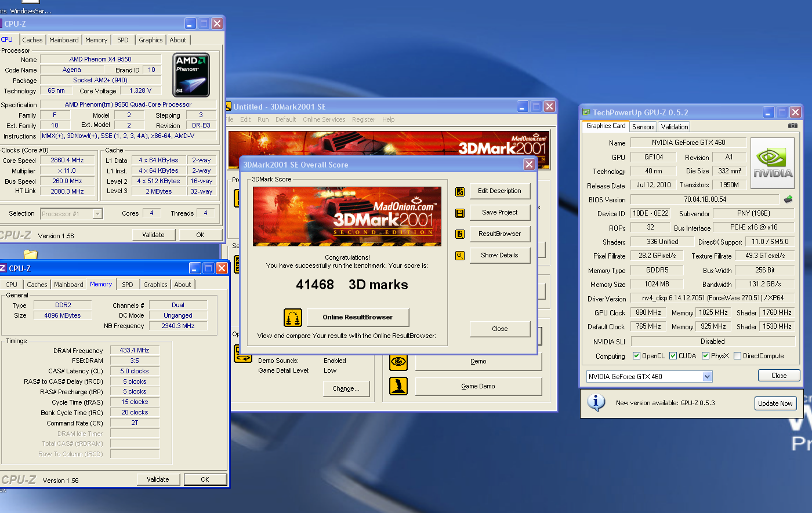Click the Save Project floppy icon
This screenshot has width=812, height=513.
[460, 213]
